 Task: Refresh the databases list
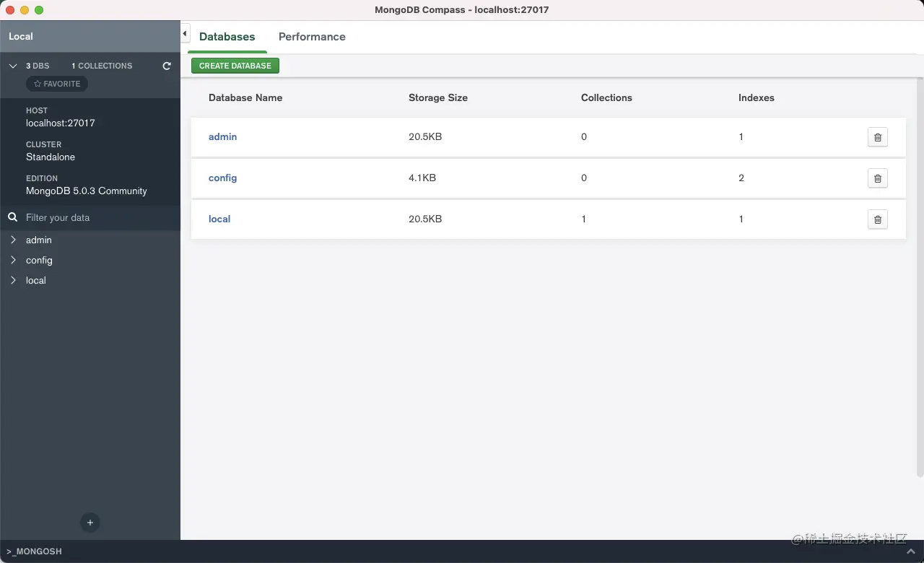click(x=167, y=66)
